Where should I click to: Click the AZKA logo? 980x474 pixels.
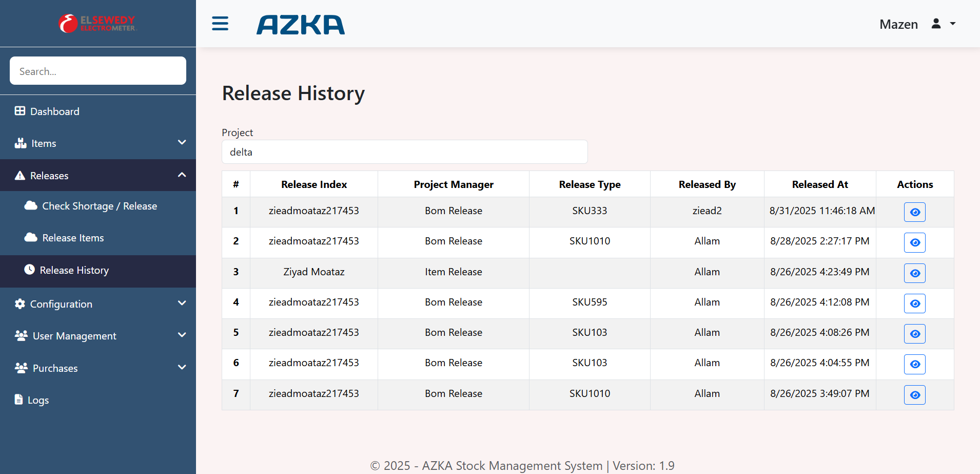point(301,25)
